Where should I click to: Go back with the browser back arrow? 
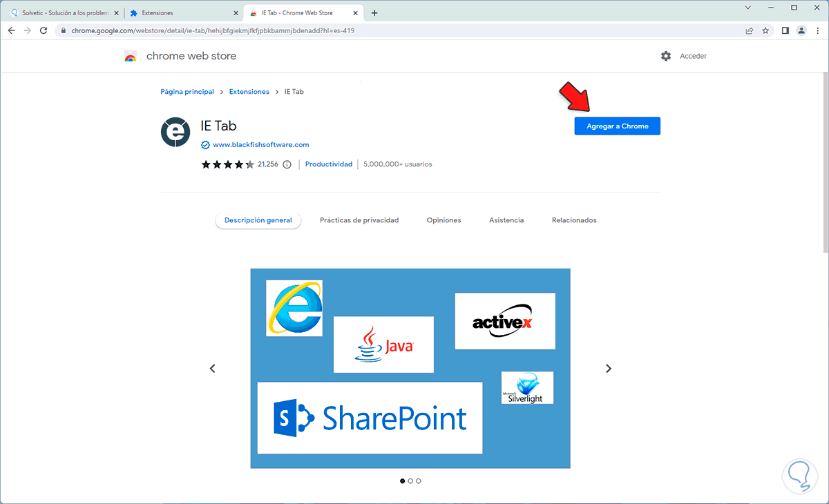click(12, 30)
